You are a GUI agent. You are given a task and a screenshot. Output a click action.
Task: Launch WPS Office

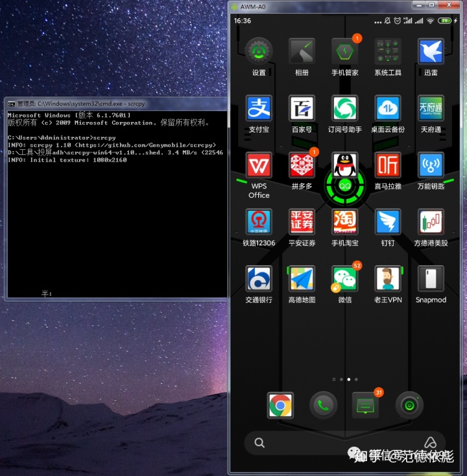[x=259, y=165]
